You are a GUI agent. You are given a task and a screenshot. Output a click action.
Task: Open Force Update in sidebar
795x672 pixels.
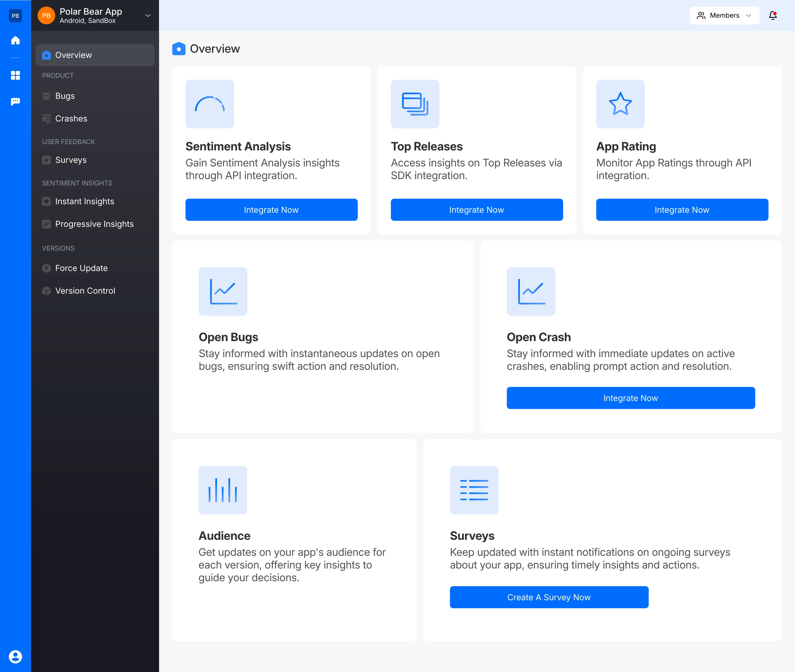click(x=81, y=268)
